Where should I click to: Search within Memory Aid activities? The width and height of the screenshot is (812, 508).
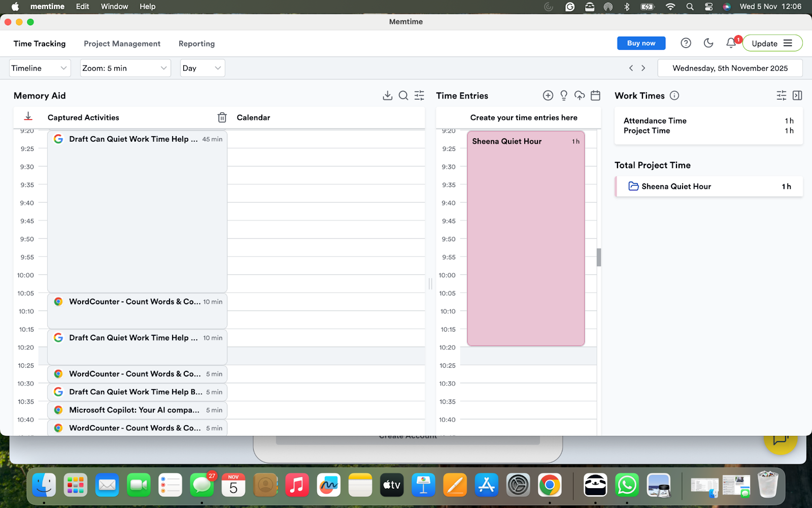coord(403,95)
